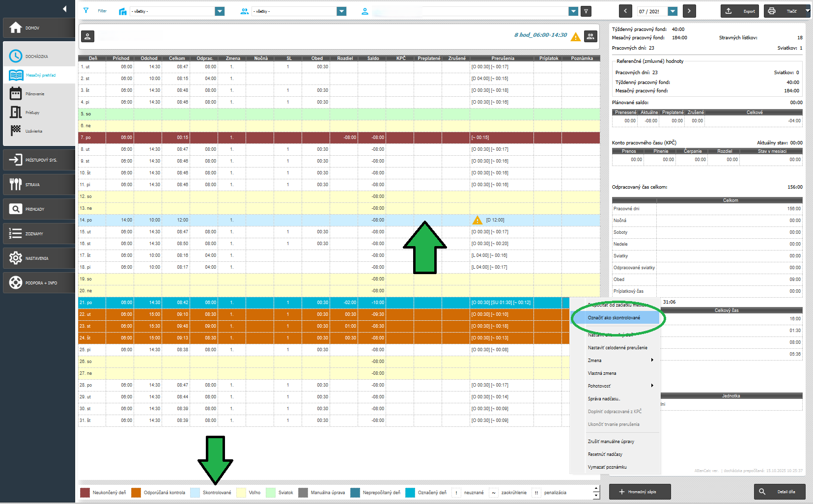Click the Domov home icon
The image size is (813, 504).
[16, 28]
